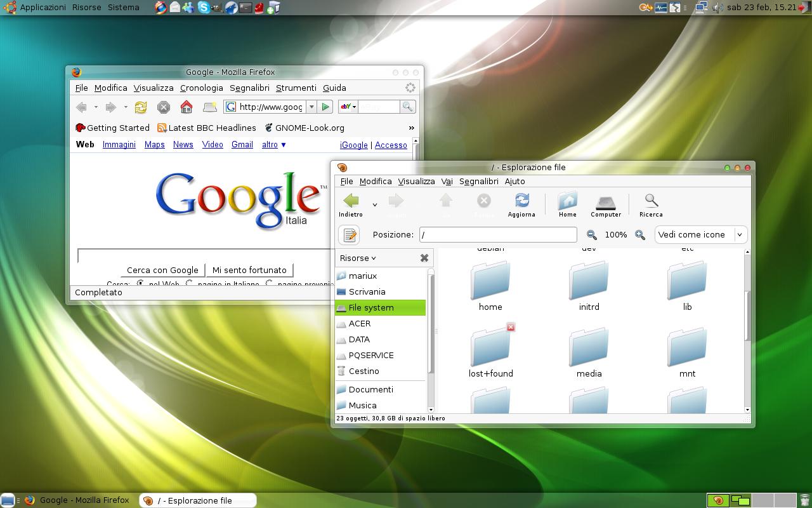Open the home folder icon
Screen dimensions: 812x508
point(490,281)
